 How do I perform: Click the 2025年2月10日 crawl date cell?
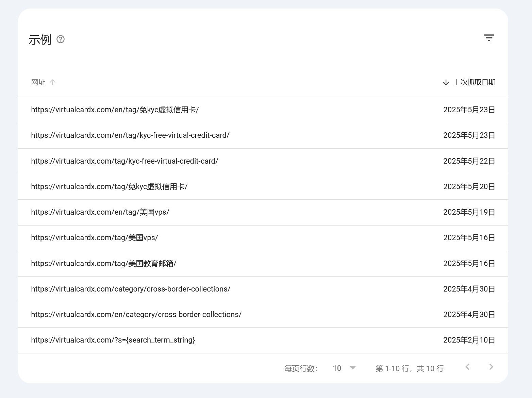click(x=469, y=340)
